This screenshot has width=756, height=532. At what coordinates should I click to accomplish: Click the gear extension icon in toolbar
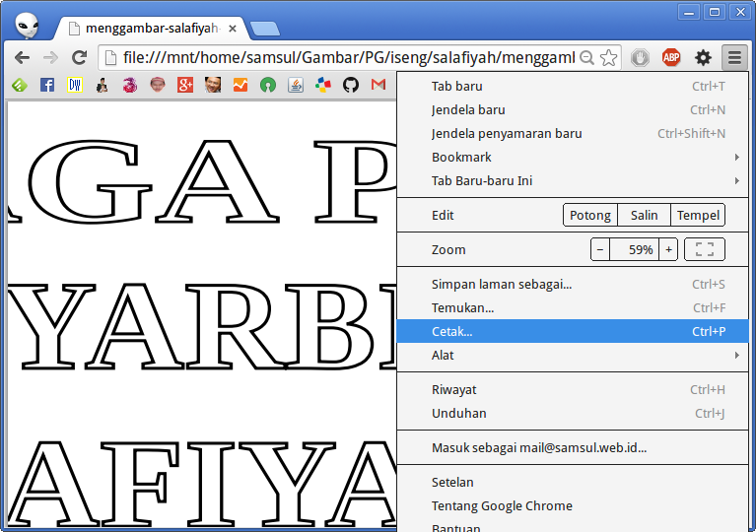point(703,58)
